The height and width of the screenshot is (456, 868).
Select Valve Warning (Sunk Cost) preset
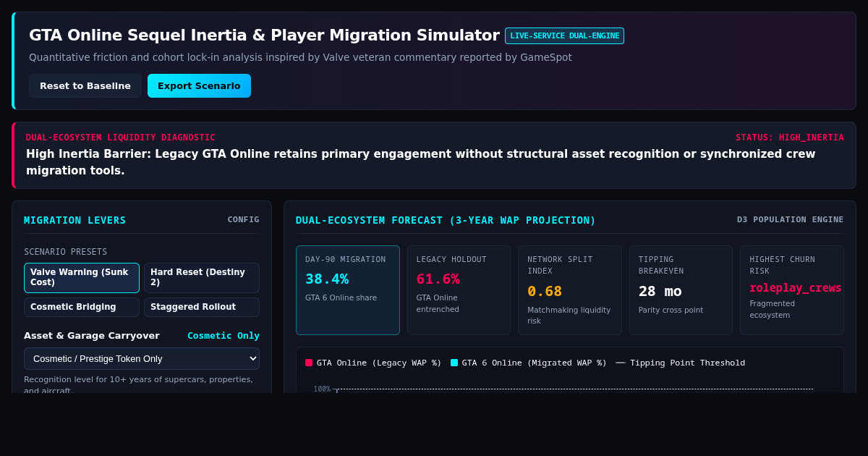82,278
